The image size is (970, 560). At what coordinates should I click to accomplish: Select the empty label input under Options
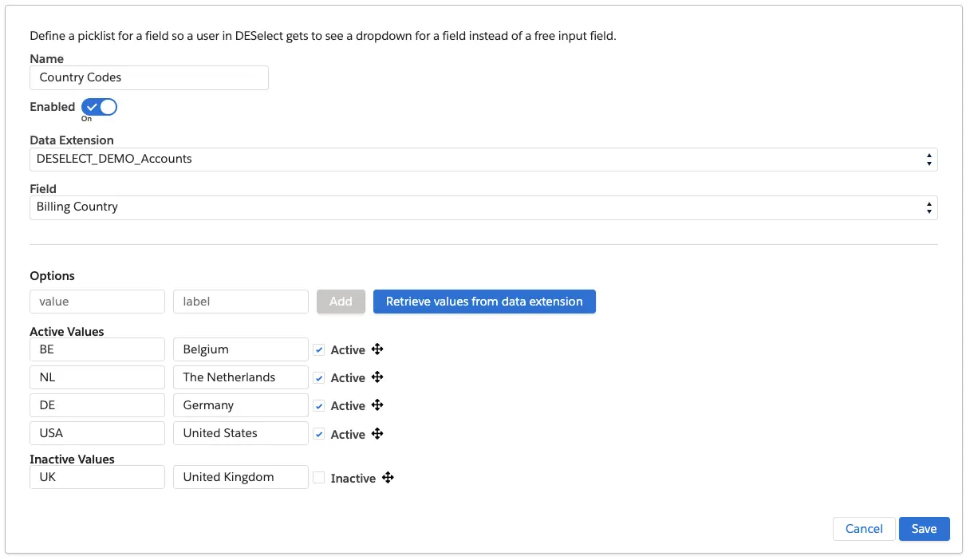pyautogui.click(x=240, y=302)
